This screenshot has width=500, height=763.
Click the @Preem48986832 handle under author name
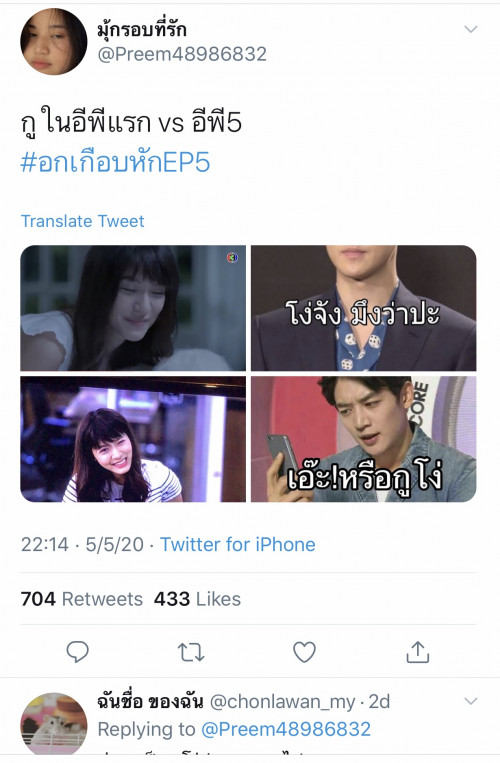182,54
